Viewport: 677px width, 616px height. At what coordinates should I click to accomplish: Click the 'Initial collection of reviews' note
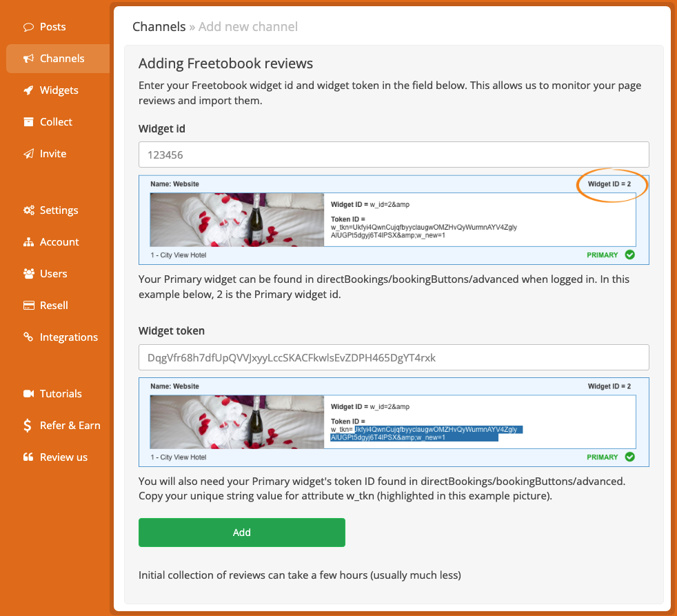[300, 575]
